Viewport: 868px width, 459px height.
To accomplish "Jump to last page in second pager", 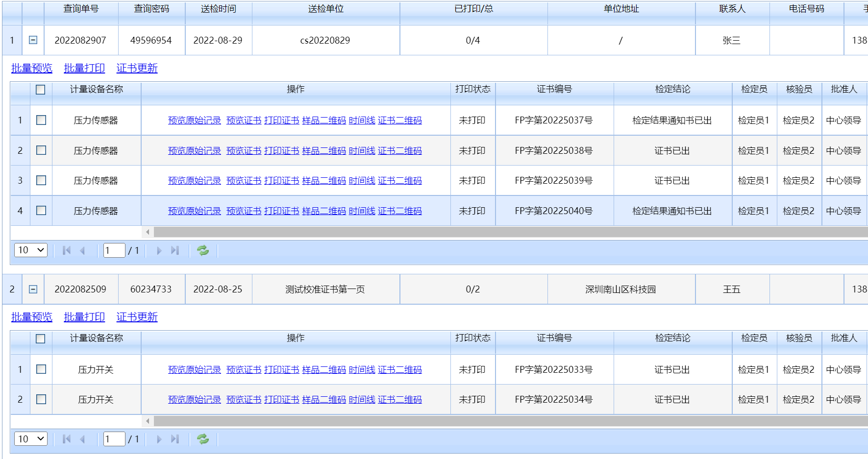I will tap(175, 439).
